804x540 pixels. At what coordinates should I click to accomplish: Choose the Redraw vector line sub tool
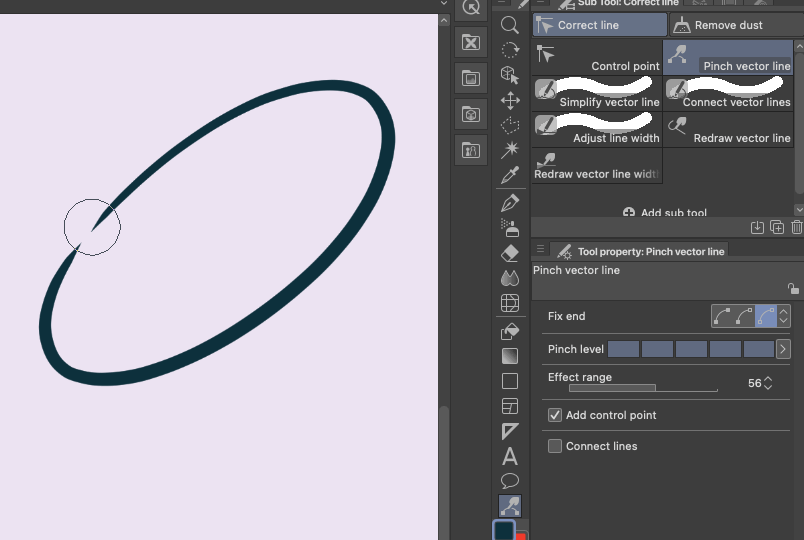tap(728, 129)
